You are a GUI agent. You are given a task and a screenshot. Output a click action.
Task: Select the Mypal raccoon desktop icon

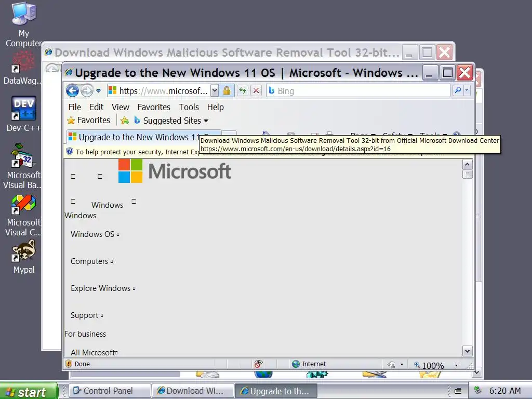24,257
